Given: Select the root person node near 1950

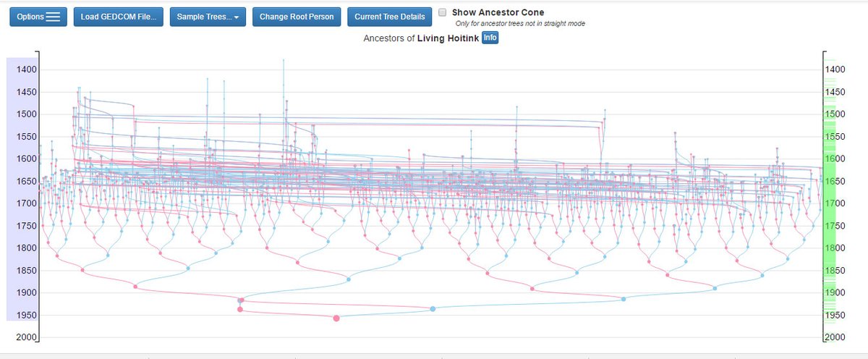Looking at the screenshot, I should tap(336, 318).
